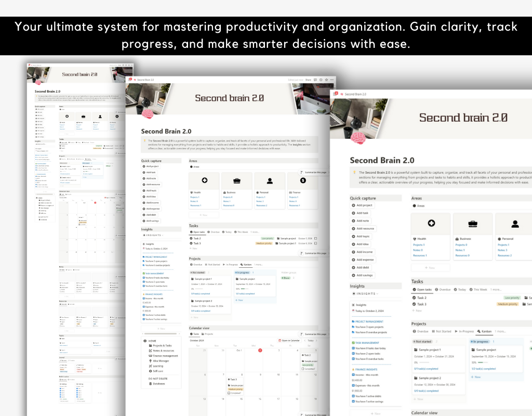Switch calendar view to the Projects tab
Screen dimensions: 532x416
pyautogui.click(x=207, y=334)
